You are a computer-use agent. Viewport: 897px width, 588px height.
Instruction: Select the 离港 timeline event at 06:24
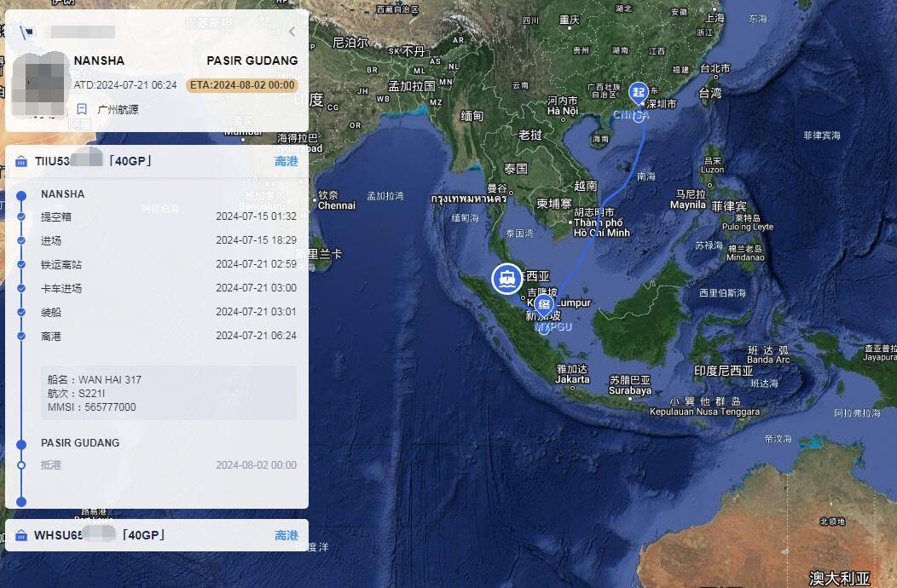[51, 337]
